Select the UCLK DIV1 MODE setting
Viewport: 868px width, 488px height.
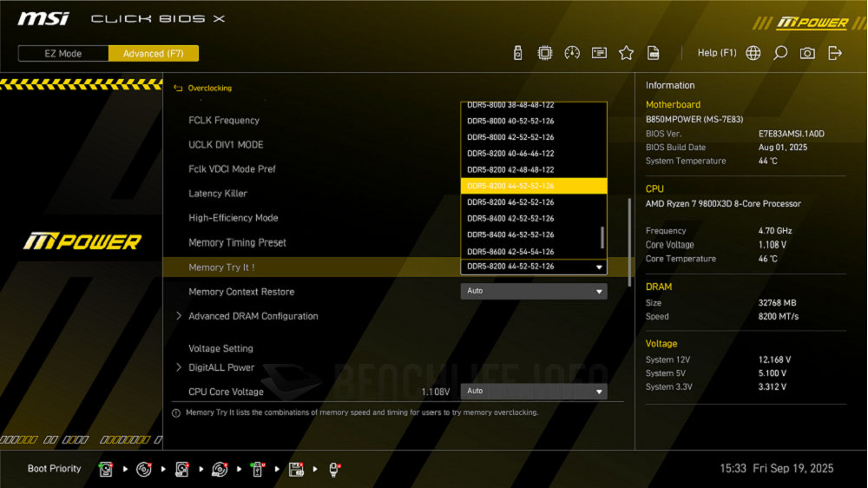(226, 145)
